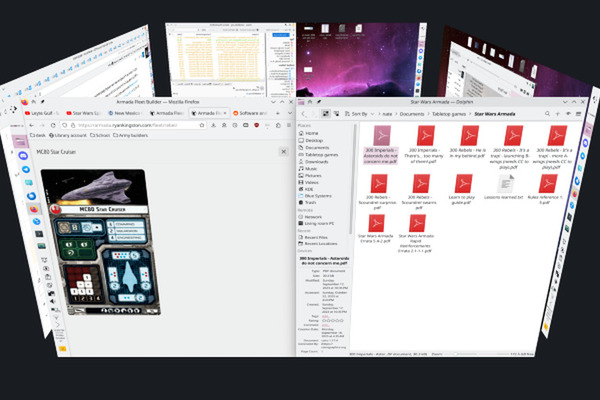The width and height of the screenshot is (600, 400).
Task: Open the Sort By dropdown
Action: click(x=358, y=116)
